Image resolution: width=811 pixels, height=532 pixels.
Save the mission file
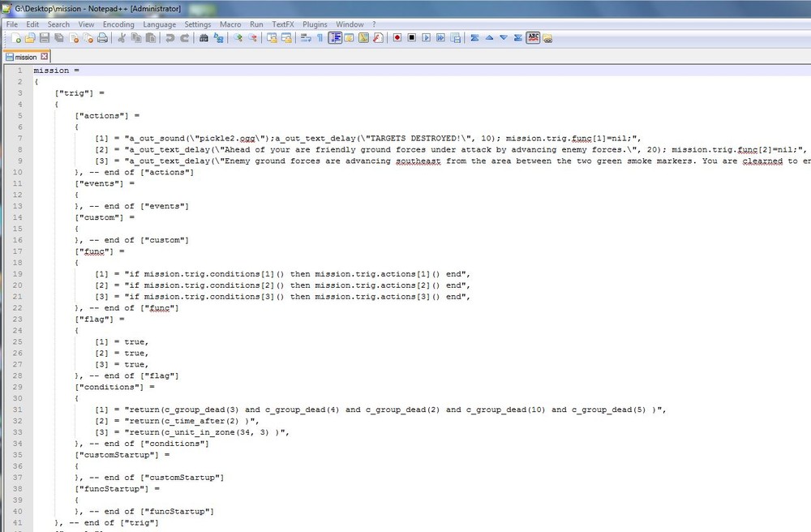(44, 37)
